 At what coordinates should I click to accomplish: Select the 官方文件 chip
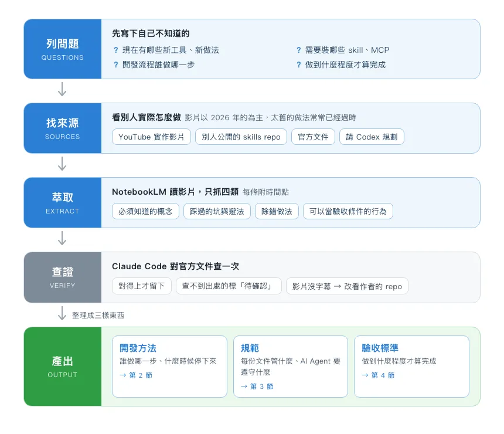313,137
